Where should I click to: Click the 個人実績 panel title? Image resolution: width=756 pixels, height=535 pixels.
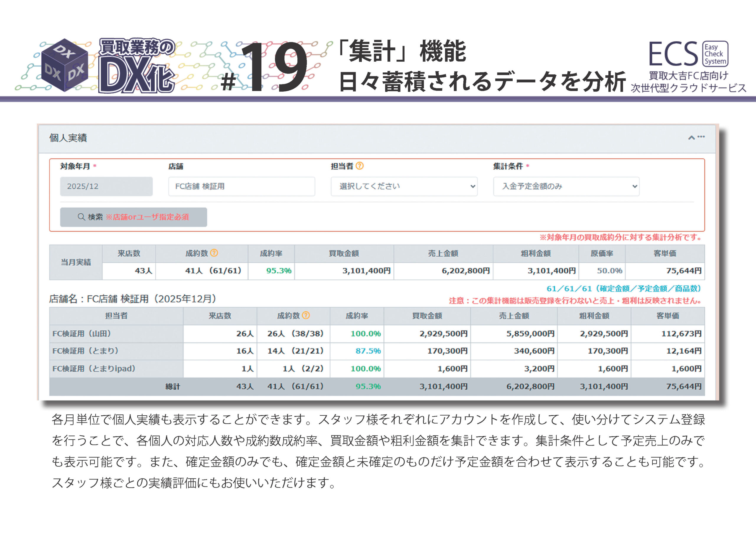tap(68, 138)
